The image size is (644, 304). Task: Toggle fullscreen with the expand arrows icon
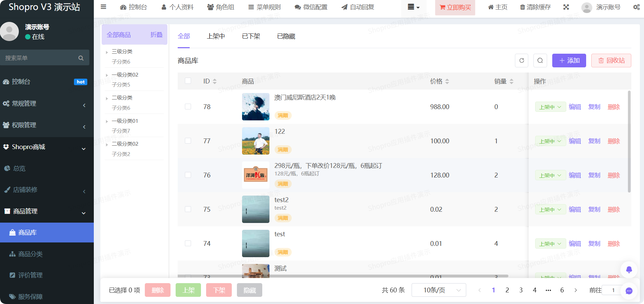[x=566, y=7]
